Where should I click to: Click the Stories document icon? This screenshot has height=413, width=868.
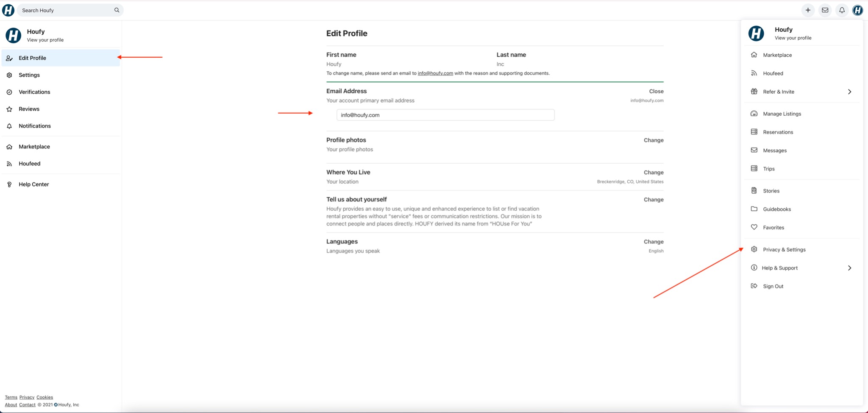click(x=754, y=190)
